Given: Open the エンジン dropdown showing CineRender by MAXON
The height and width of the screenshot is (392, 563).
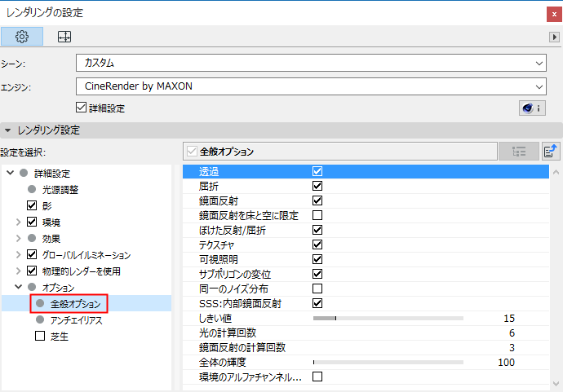Looking at the screenshot, I should (311, 86).
